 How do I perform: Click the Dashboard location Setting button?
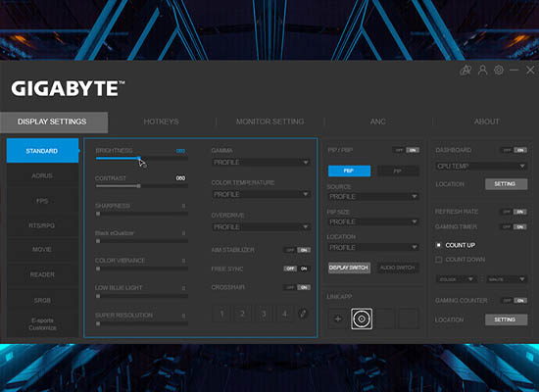tap(506, 184)
